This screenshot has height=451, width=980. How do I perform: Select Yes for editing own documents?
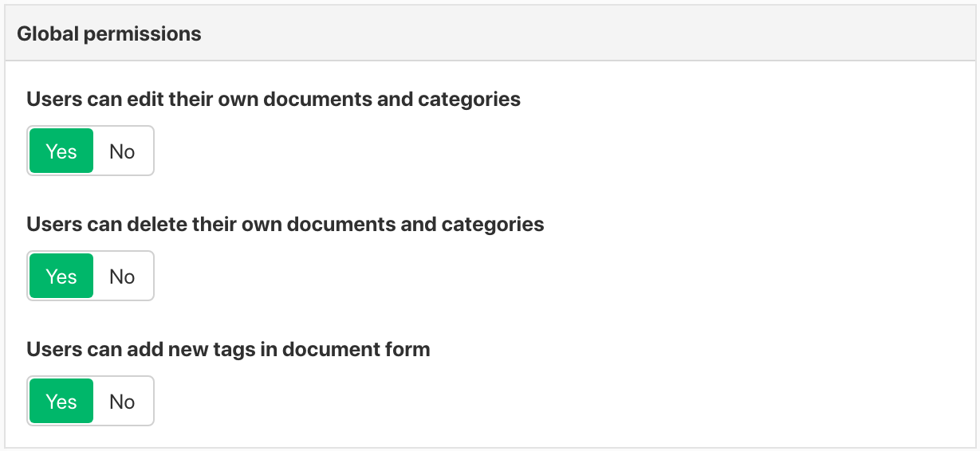(61, 151)
